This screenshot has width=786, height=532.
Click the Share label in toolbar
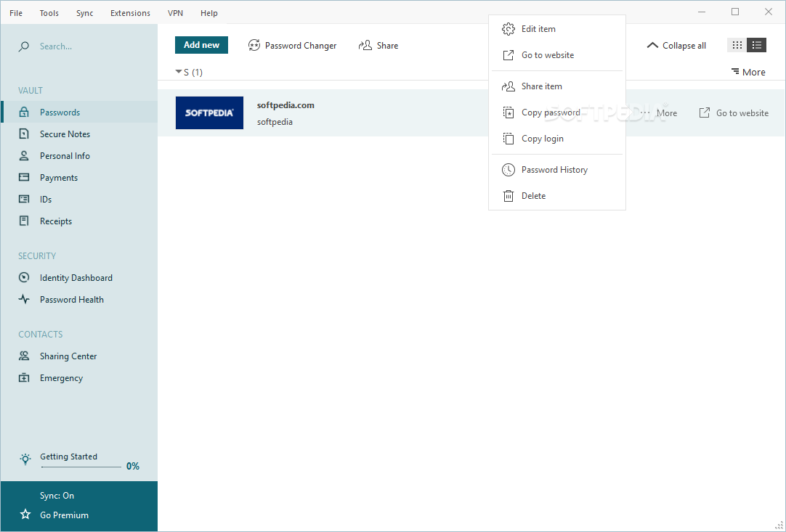[x=387, y=46]
